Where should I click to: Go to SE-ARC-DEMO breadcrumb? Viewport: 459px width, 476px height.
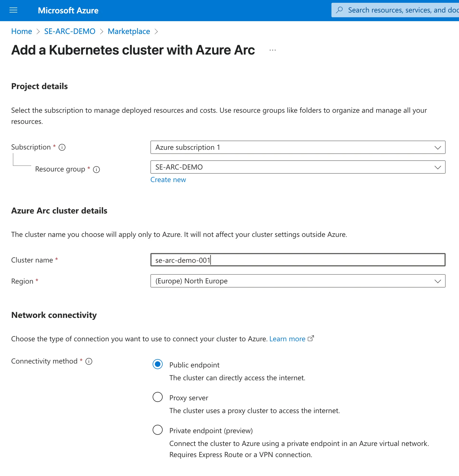pyautogui.click(x=70, y=31)
